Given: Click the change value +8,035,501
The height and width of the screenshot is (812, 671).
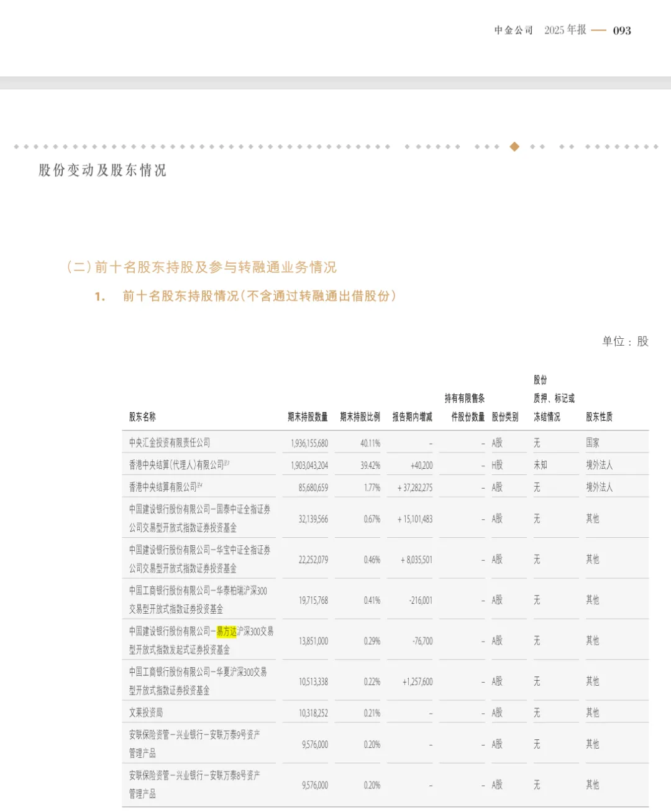Looking at the screenshot, I should [416, 560].
